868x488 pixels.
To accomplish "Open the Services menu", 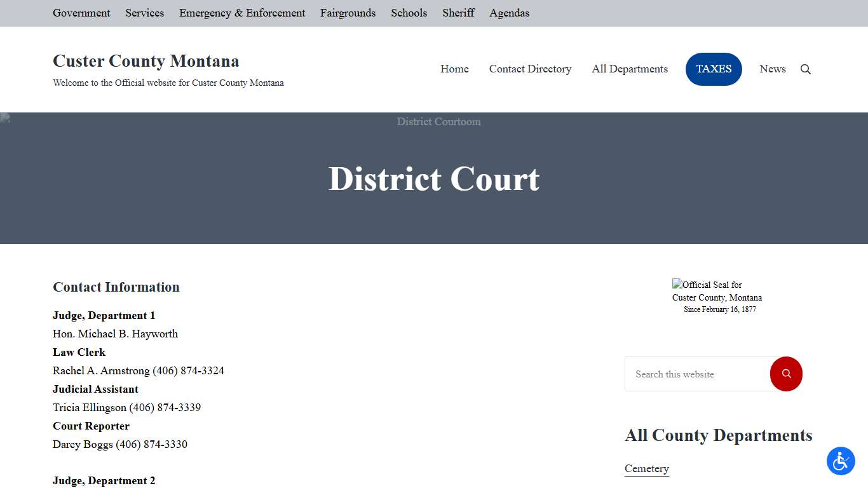I will tap(144, 13).
